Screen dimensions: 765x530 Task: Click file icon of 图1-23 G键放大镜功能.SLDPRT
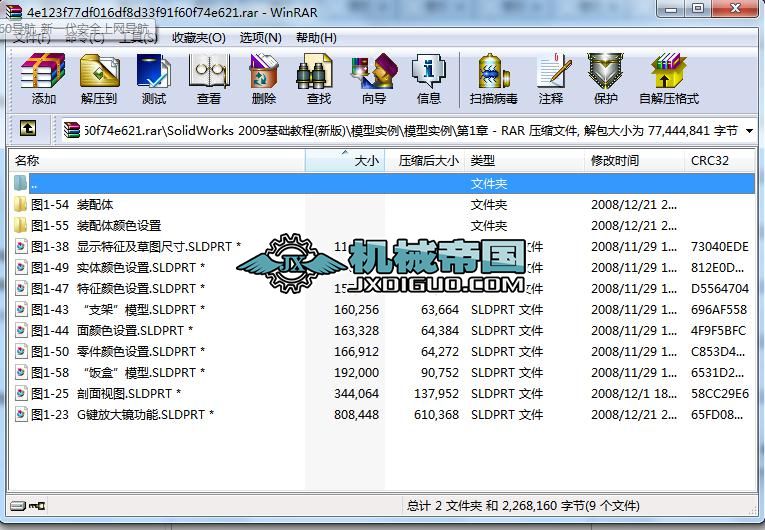(21, 414)
